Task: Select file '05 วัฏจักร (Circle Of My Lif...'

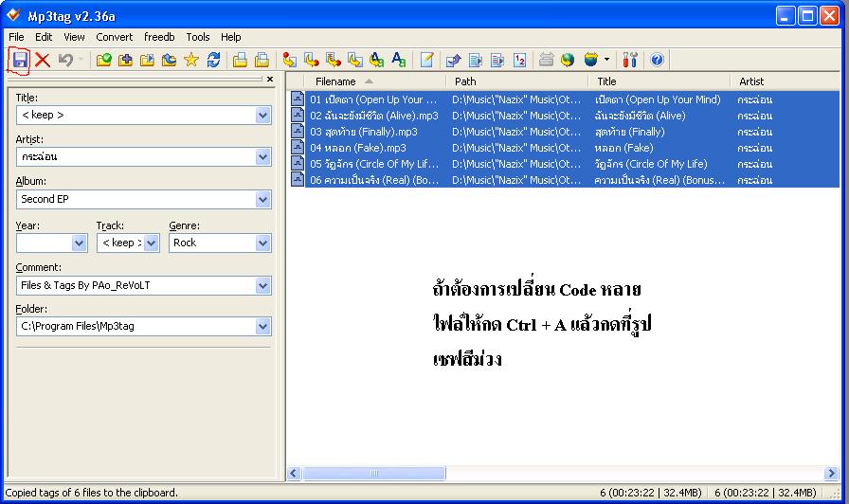Action: pyautogui.click(x=374, y=164)
